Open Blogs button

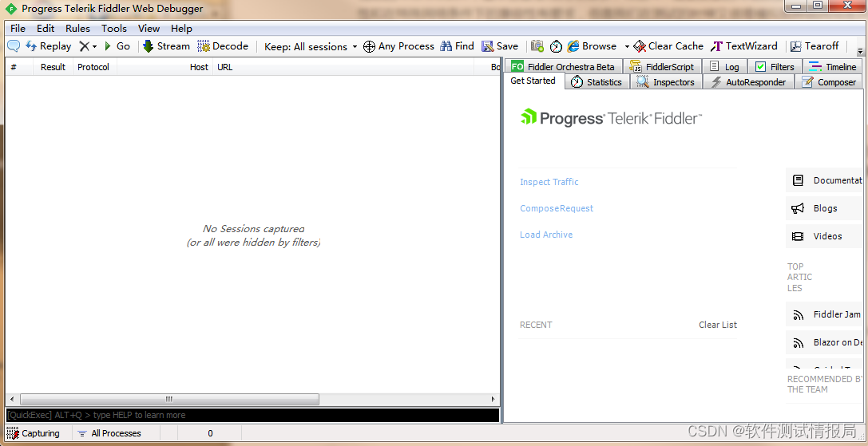pyautogui.click(x=824, y=208)
